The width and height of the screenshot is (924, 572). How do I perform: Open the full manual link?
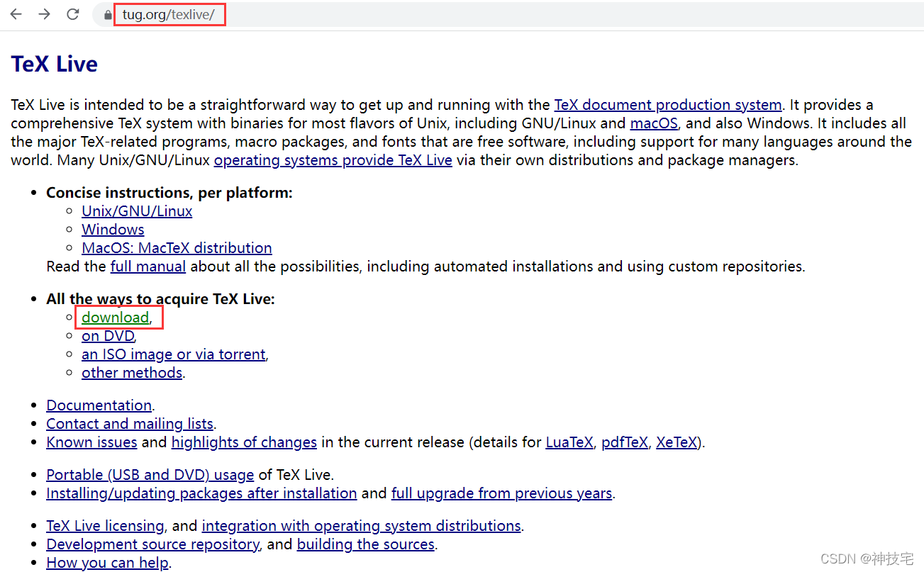click(147, 267)
